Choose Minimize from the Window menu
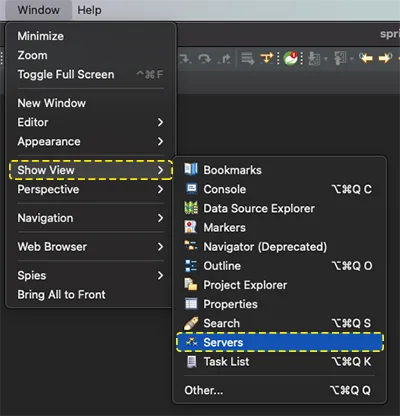 tap(90, 36)
